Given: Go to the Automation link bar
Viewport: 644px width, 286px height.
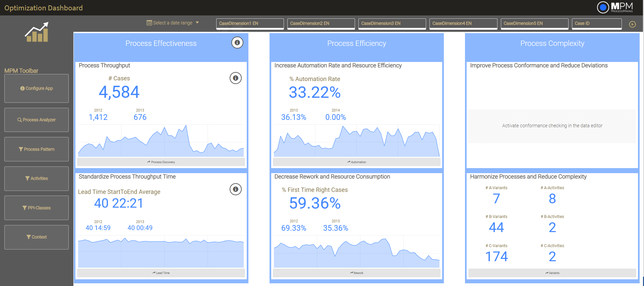Looking at the screenshot, I should point(357,162).
